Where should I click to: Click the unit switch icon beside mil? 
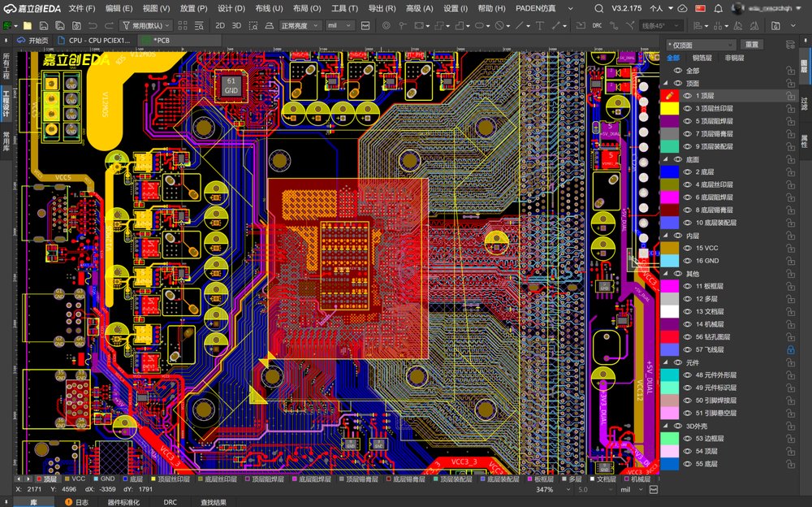365,25
